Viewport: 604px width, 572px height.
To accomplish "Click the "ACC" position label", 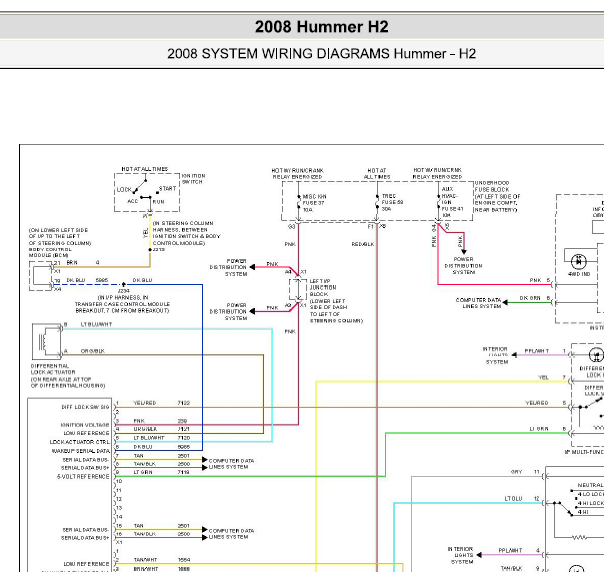I will click(133, 201).
